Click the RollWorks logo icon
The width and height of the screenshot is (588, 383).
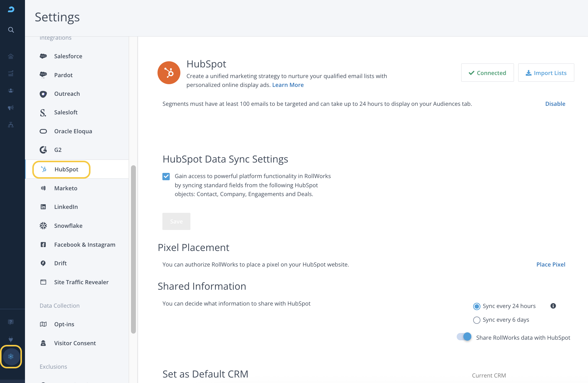tap(11, 9)
